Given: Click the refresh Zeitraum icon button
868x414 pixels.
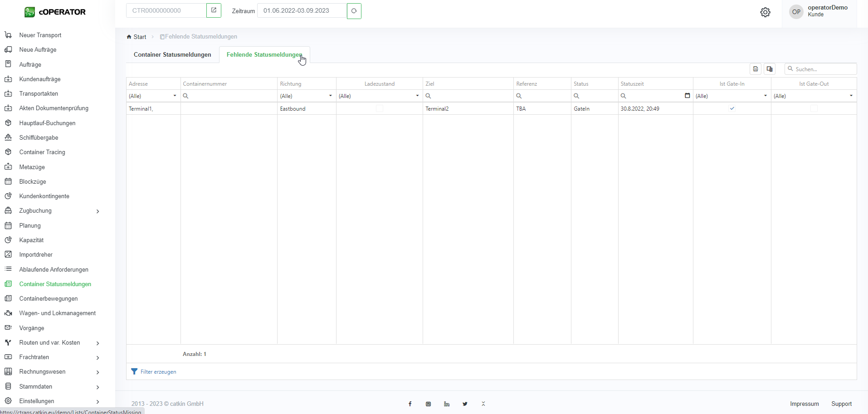Looking at the screenshot, I should (x=354, y=11).
